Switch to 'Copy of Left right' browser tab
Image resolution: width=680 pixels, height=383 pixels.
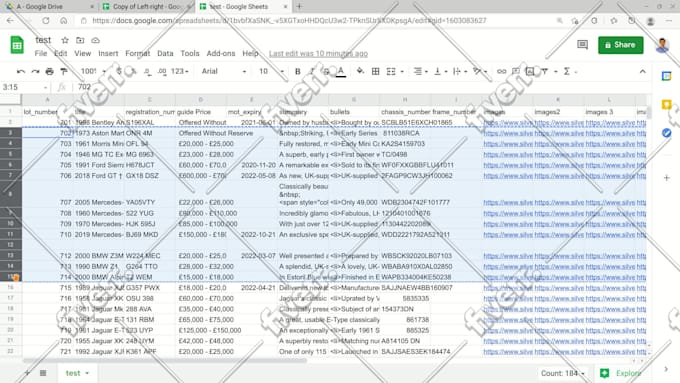147,7
